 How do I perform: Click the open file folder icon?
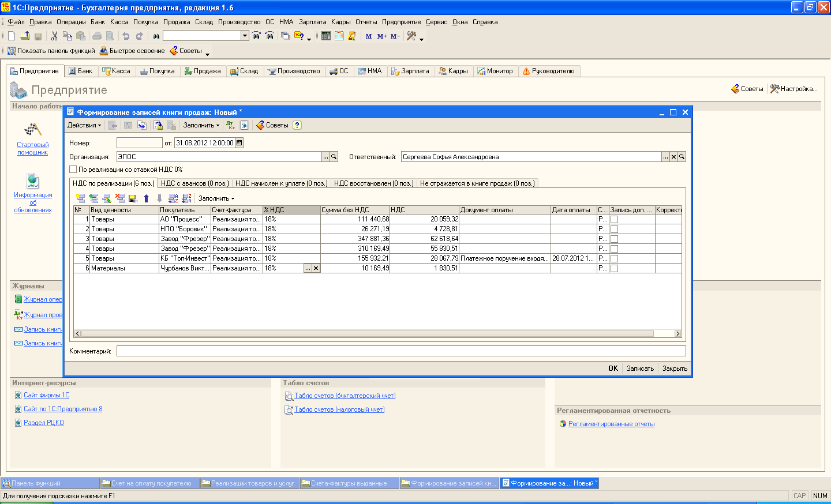[25, 36]
